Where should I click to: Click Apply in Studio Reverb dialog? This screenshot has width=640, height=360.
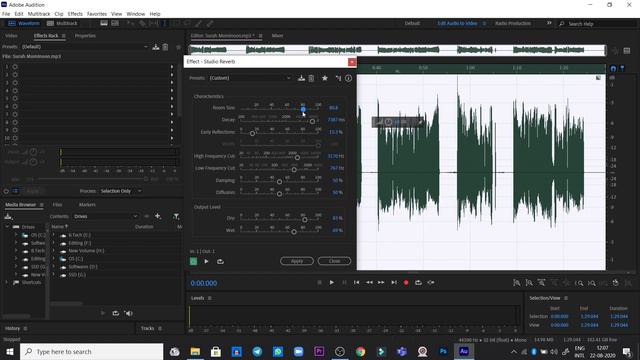297,261
